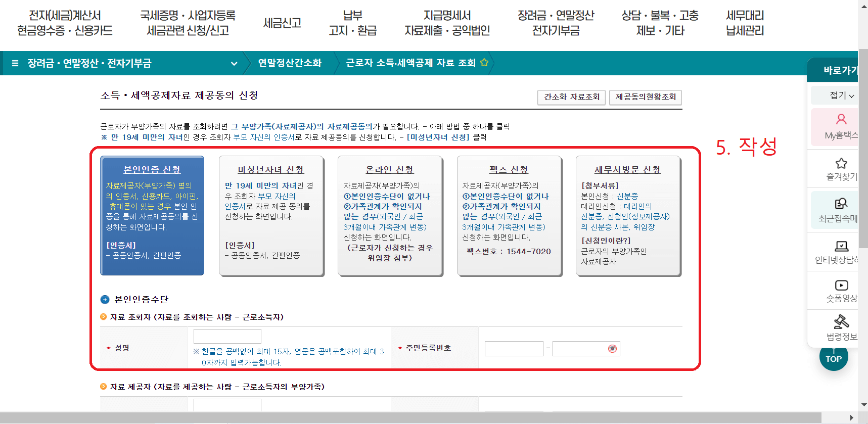Viewport: 868px width, 424px height.
Task: Open 장려금·연말정산 전자기부금 top menu
Action: (556, 23)
